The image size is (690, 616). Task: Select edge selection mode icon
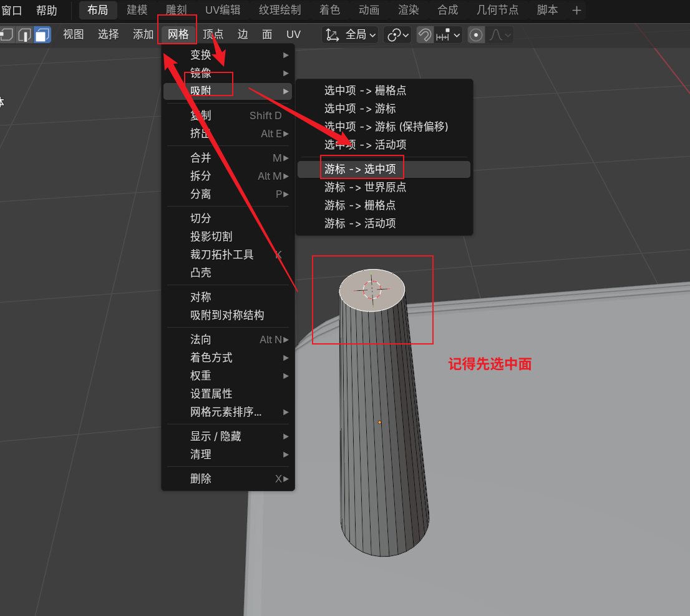point(24,35)
